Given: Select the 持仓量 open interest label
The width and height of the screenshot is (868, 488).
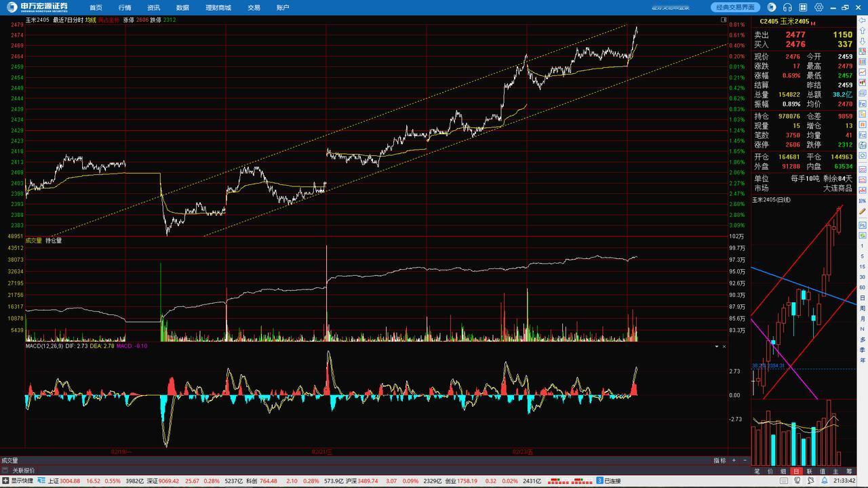Looking at the screenshot, I should (x=54, y=241).
